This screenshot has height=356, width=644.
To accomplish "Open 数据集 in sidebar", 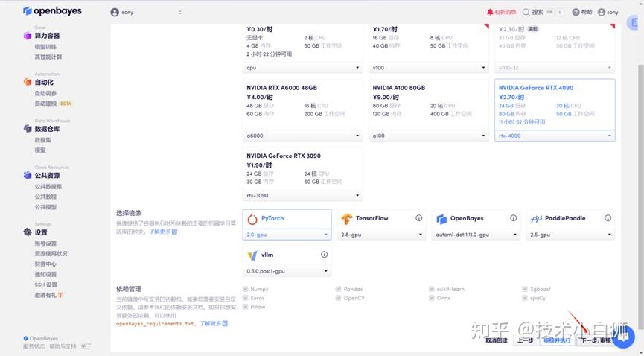I will [x=42, y=140].
